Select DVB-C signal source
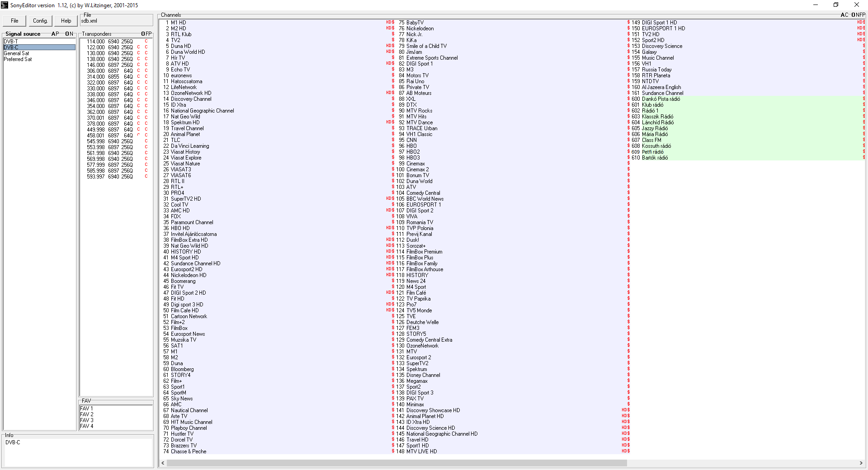Screen dimensions: 868x470 click(39, 47)
